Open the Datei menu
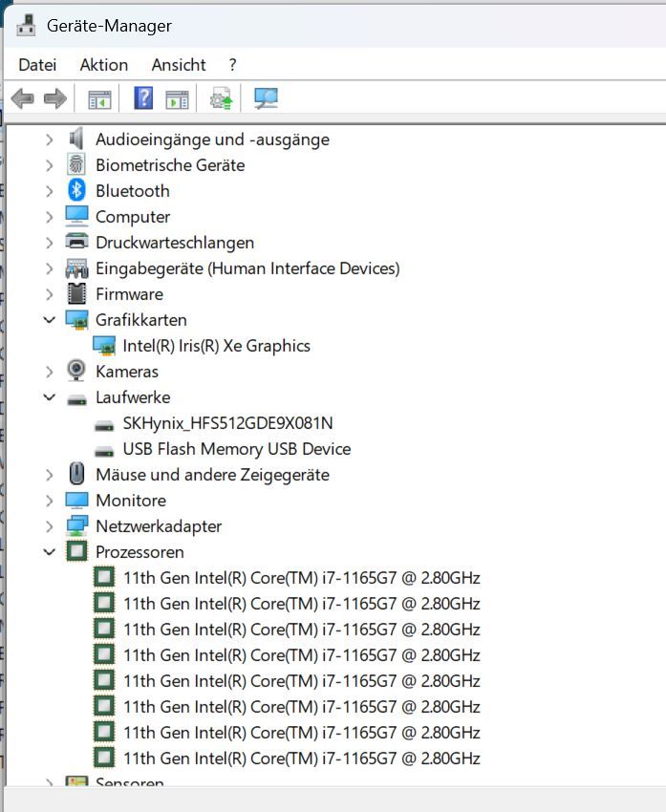The width and height of the screenshot is (666, 812). [x=37, y=65]
